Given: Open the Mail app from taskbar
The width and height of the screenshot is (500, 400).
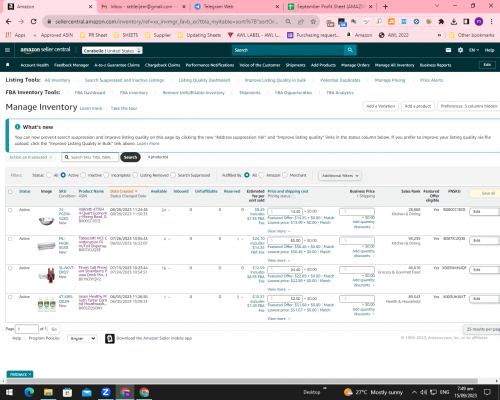Looking at the screenshot, I should click(87, 392).
